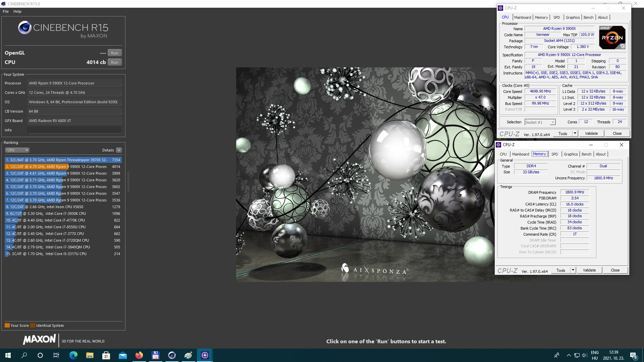
Task: Click the Core Speed value field
Action: coord(540,92)
